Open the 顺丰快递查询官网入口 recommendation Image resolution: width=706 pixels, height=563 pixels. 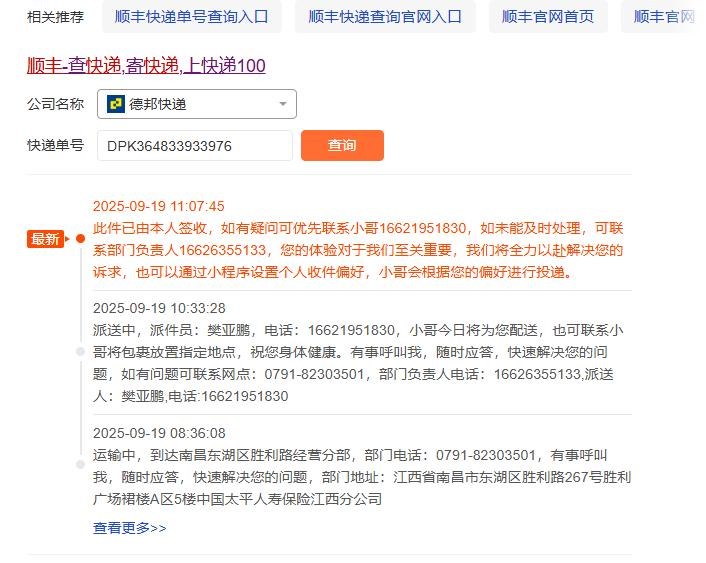385,17
